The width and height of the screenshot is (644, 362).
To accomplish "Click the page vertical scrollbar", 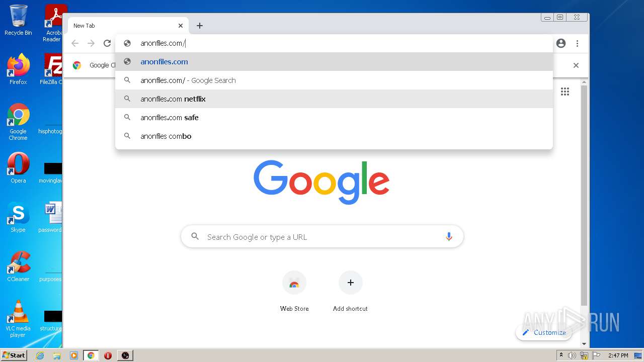I will point(584,196).
